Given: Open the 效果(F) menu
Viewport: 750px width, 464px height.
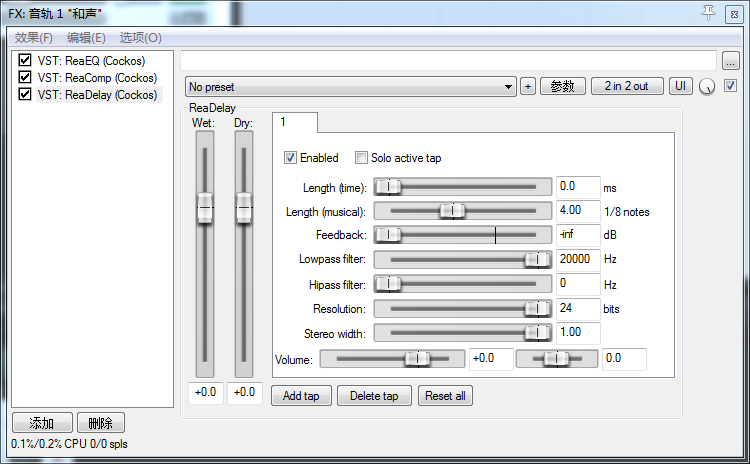Looking at the screenshot, I should point(34,38).
